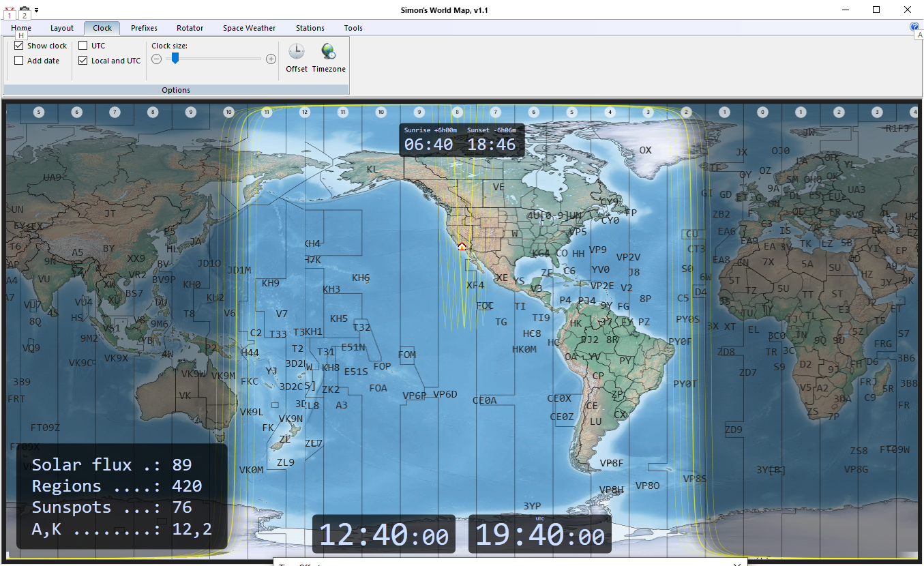Screen dimensions: 924x566
Task: Uncheck the Show clock checkbox
Action: [x=19, y=46]
